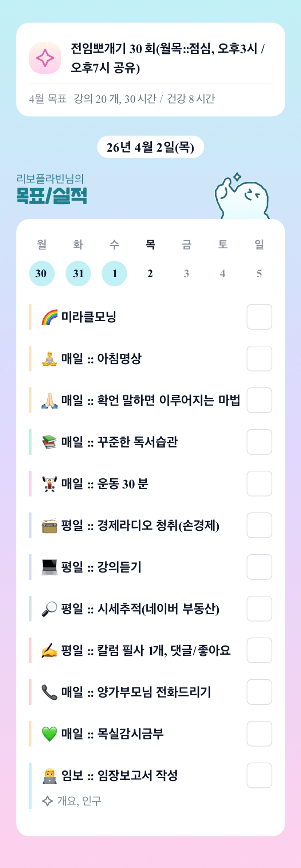
Task: Select Sunday the 5th in calendar
Action: pos(259,273)
